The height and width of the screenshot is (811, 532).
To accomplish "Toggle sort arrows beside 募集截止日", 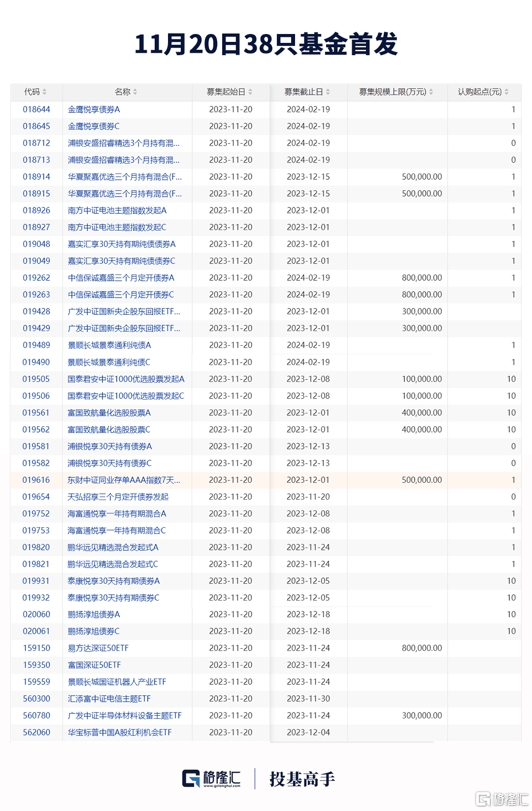I will [x=328, y=92].
